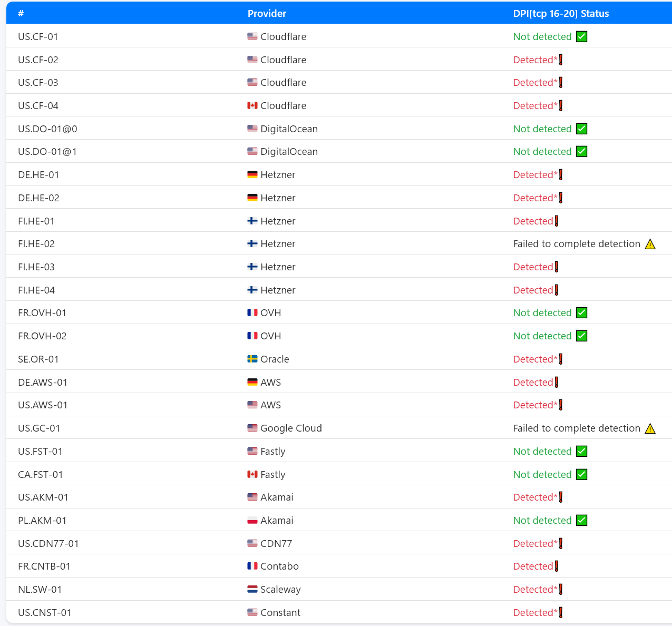The width and height of the screenshot is (672, 626).
Task: Click the green checkmark in the US.CF-01 row
Action: [x=581, y=36]
